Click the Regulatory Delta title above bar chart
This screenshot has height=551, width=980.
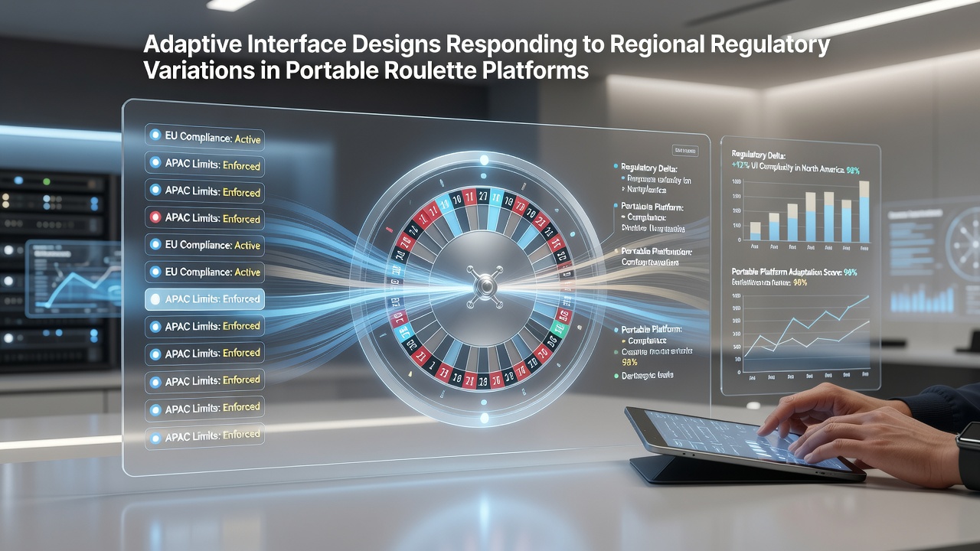pyautogui.click(x=759, y=155)
